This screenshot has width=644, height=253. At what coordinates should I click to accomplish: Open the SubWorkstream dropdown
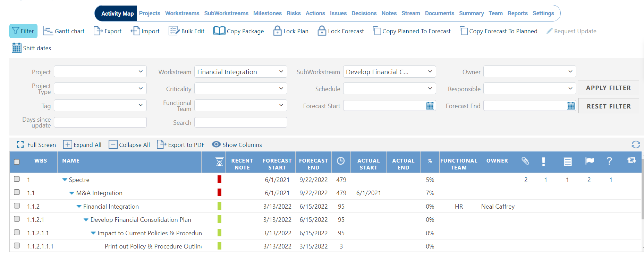click(390, 72)
